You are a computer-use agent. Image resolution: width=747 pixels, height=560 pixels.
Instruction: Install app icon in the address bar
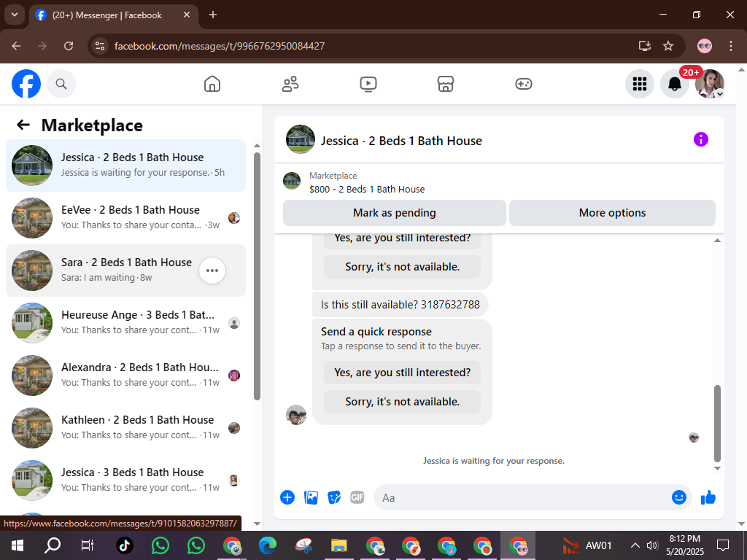click(x=645, y=46)
